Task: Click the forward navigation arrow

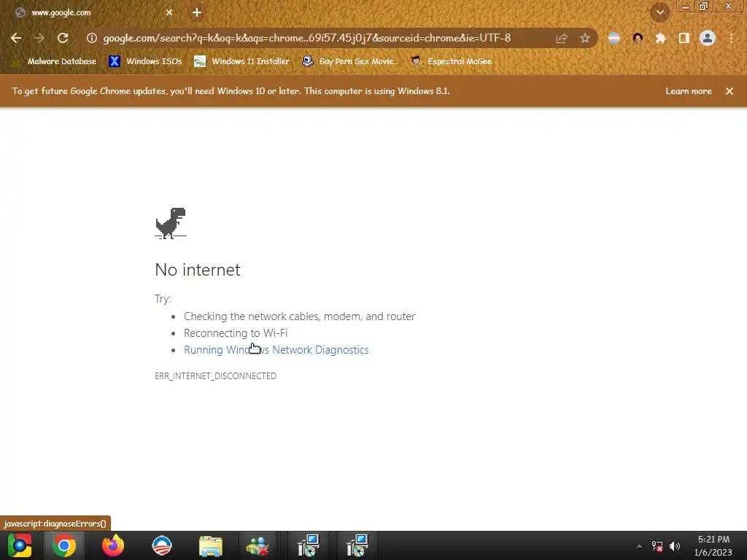Action: coord(39,38)
